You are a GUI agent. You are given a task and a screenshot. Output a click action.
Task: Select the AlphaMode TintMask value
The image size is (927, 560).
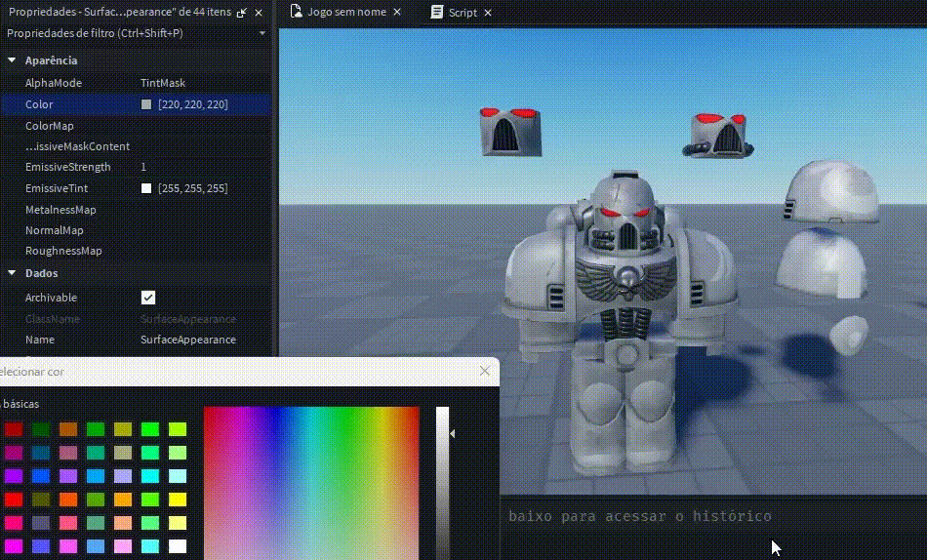(163, 83)
